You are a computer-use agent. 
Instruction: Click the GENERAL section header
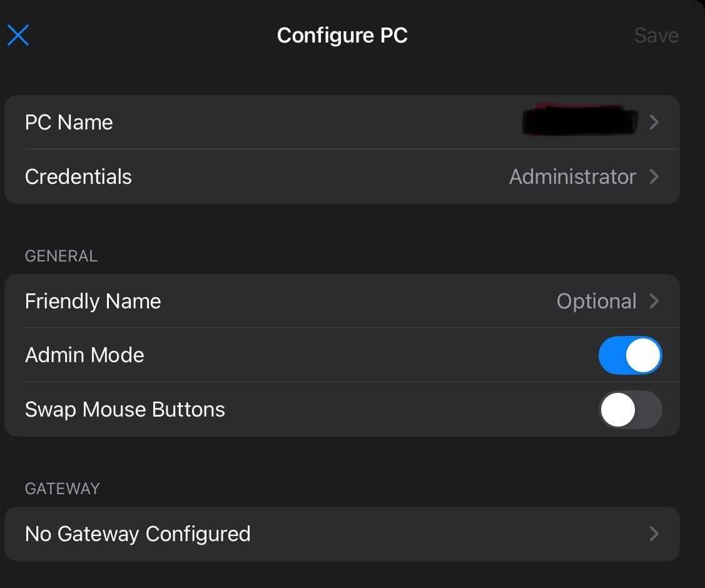(x=61, y=256)
